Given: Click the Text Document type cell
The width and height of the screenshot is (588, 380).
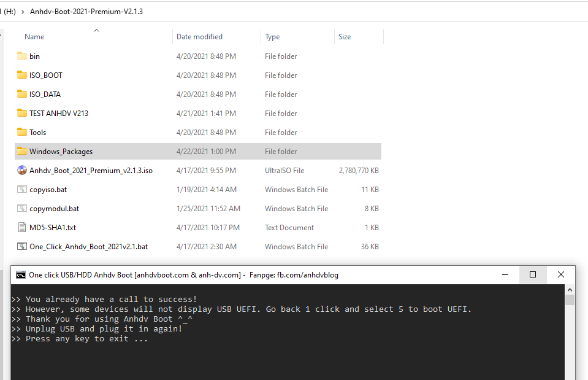Looking at the screenshot, I should pyautogui.click(x=289, y=228).
